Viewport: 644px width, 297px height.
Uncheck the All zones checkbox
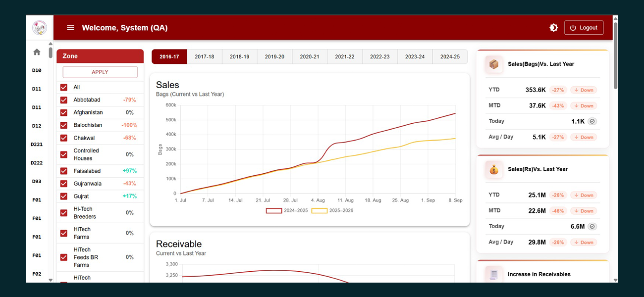64,87
